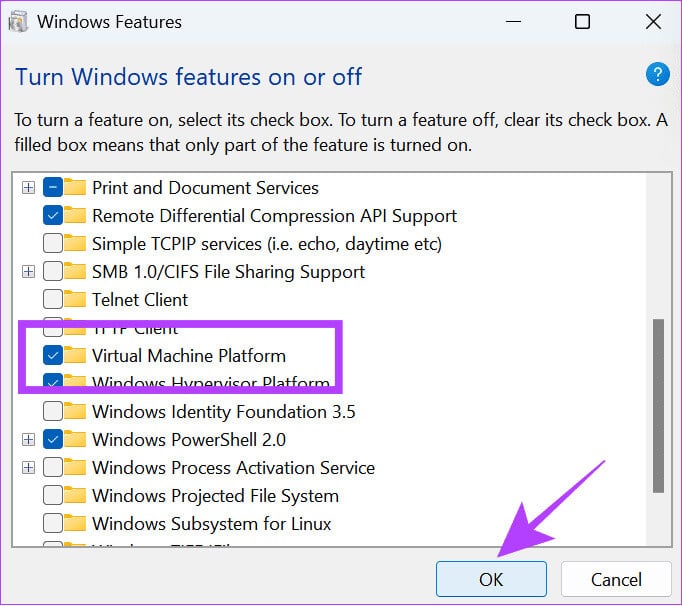Click the Windows Subsystem for Linux folder icon

coord(75,523)
